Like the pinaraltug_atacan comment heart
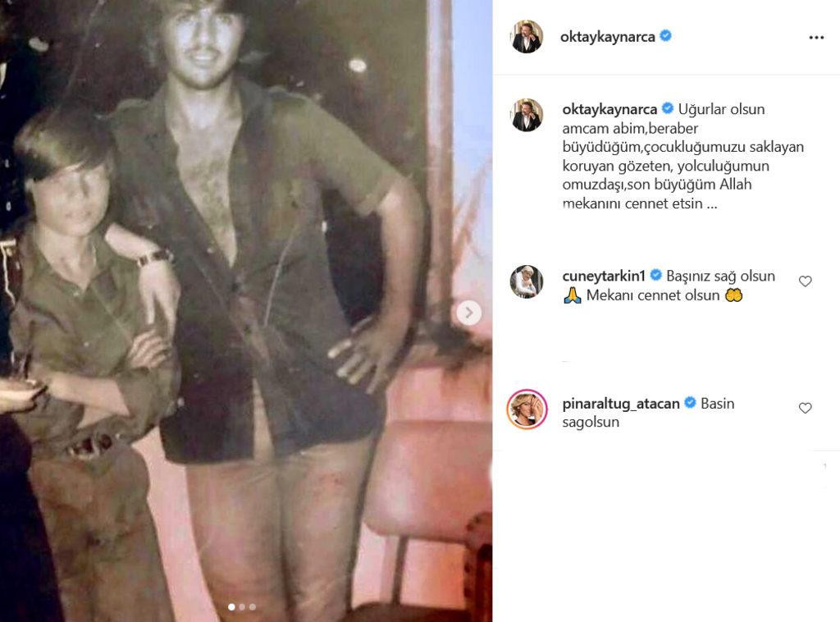The width and height of the screenshot is (840, 622). pyautogui.click(x=806, y=408)
